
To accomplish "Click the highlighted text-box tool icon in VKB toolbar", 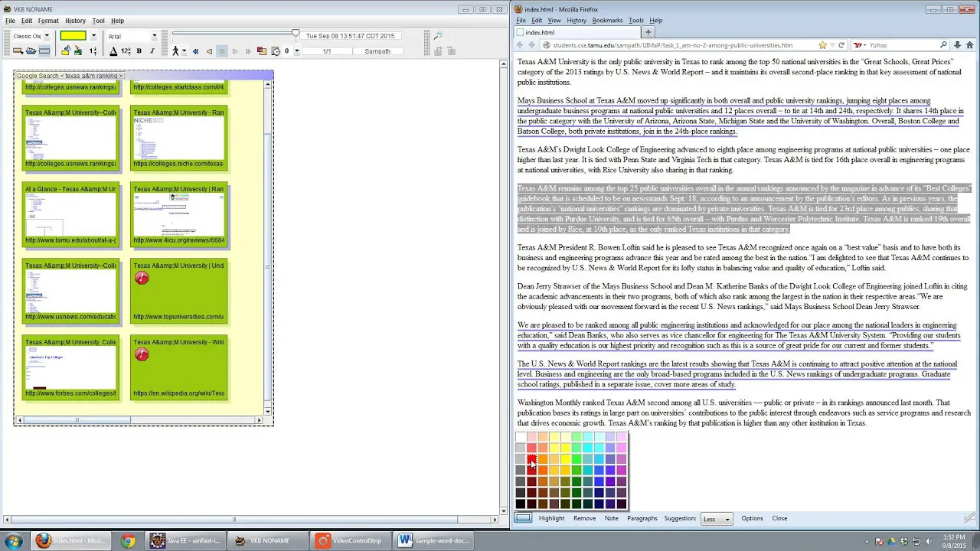I will pos(44,51).
